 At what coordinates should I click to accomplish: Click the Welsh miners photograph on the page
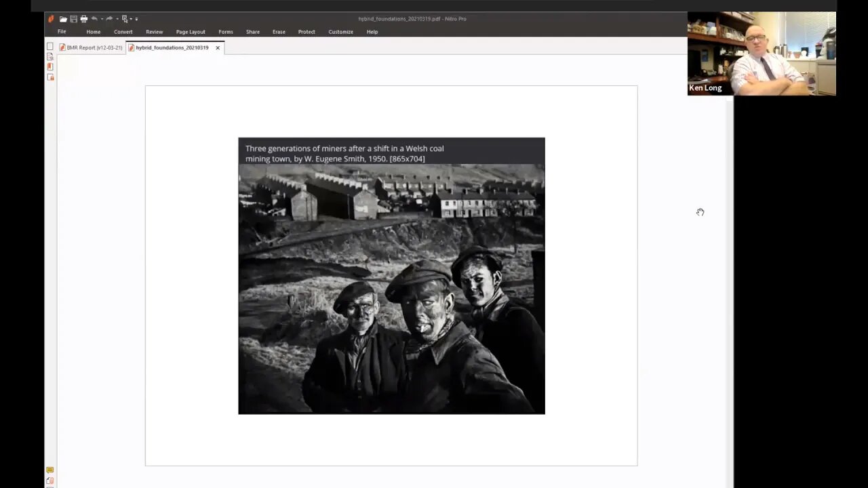pos(391,289)
